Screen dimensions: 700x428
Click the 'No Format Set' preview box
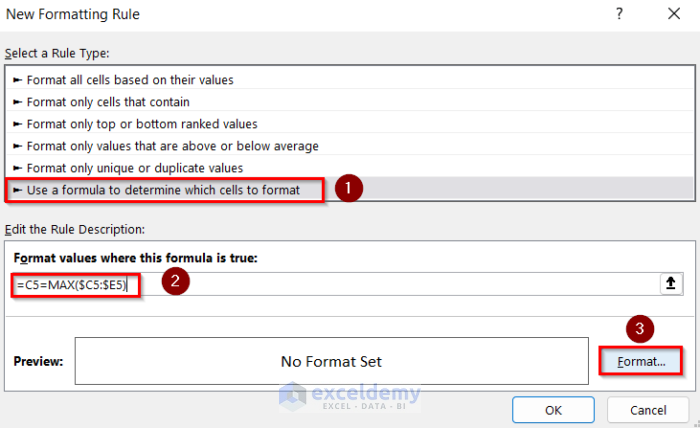click(x=331, y=361)
